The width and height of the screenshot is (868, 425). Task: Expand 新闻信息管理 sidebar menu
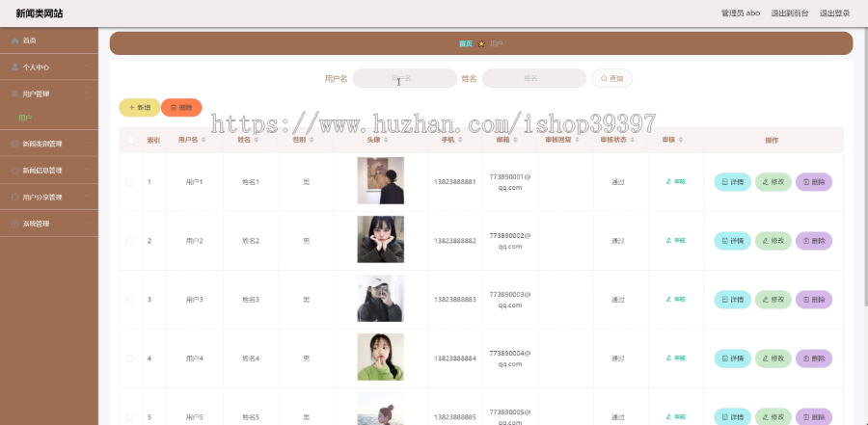[x=49, y=171]
